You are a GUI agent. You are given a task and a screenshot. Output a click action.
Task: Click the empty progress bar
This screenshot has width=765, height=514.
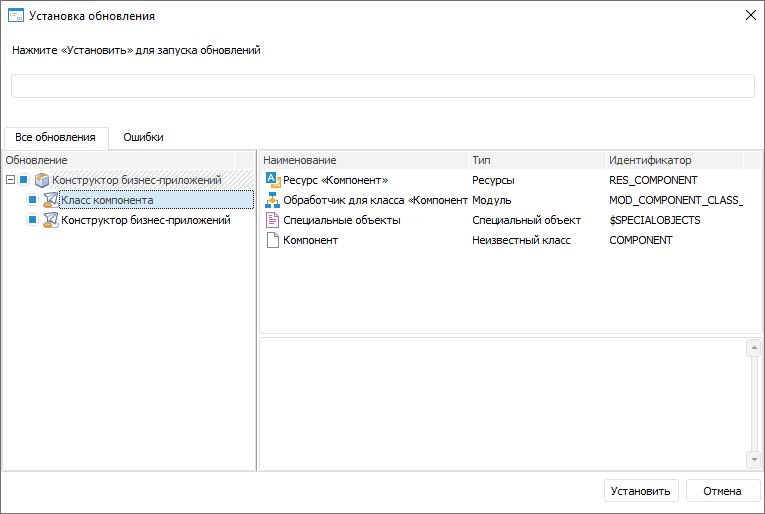[382, 86]
